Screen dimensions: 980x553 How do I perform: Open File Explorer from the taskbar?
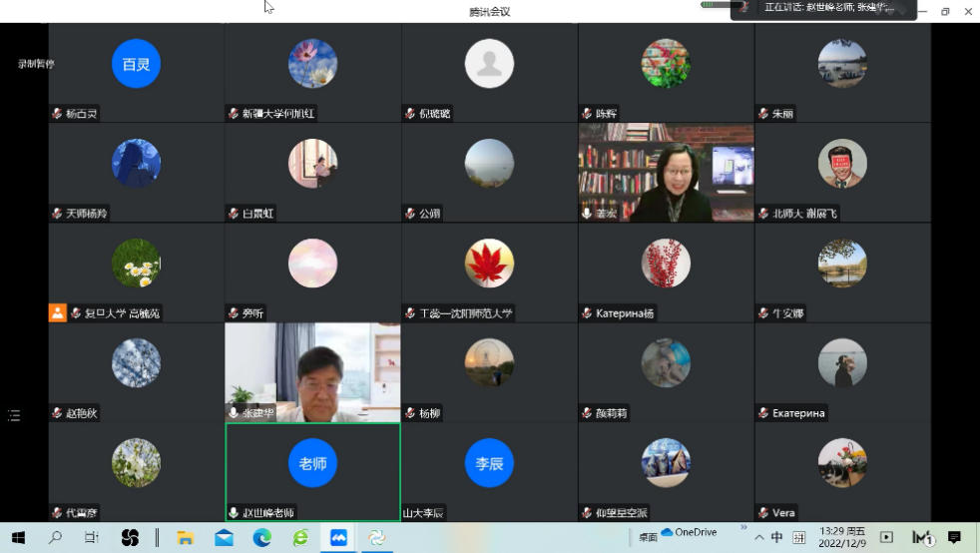pos(185,538)
